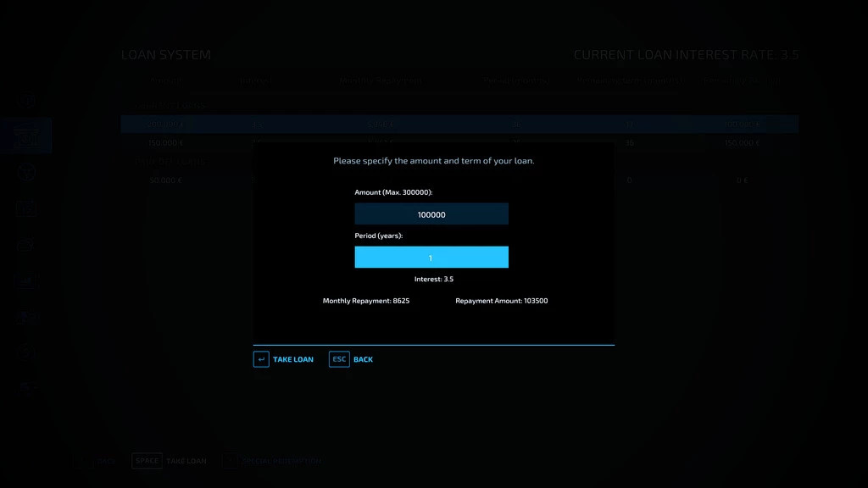The image size is (868, 488).
Task: Click the Current Loan Interest Rate heading
Action: (x=686, y=55)
